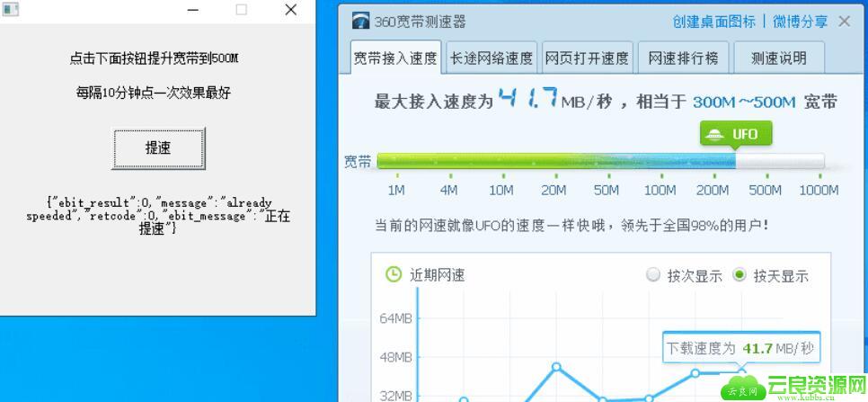Click the 360 speed tester logo icon
The width and height of the screenshot is (868, 402).
coord(360,22)
